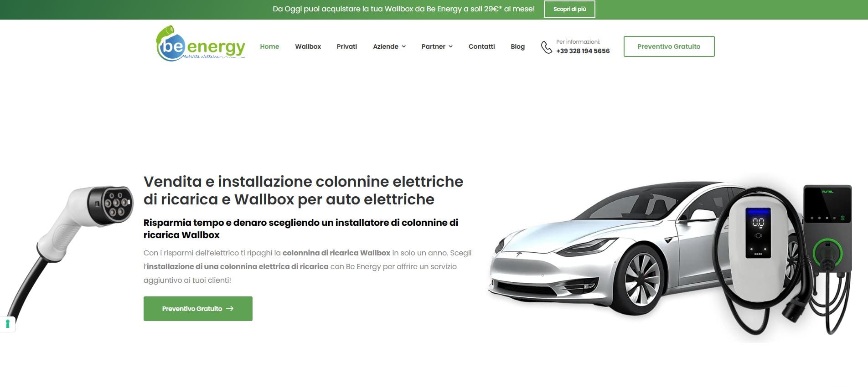Open the Contatti menu item
Image resolution: width=868 pixels, height=387 pixels.
pyautogui.click(x=481, y=46)
